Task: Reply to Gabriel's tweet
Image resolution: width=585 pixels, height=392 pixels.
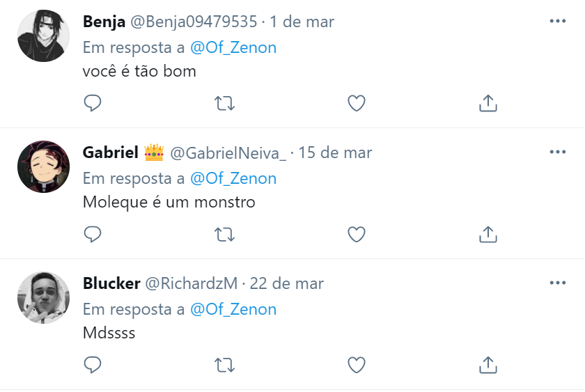Action: tap(93, 235)
